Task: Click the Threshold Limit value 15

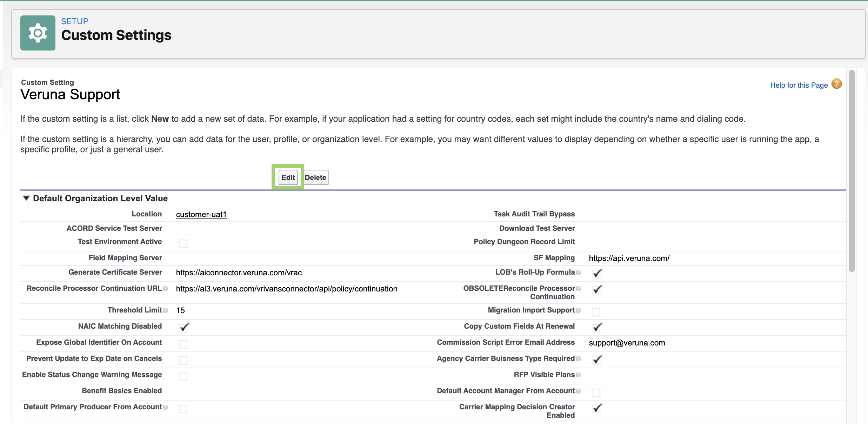Action: [x=180, y=310]
